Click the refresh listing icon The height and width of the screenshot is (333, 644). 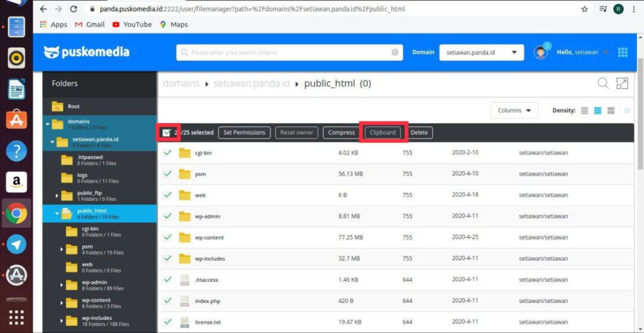pyautogui.click(x=627, y=111)
